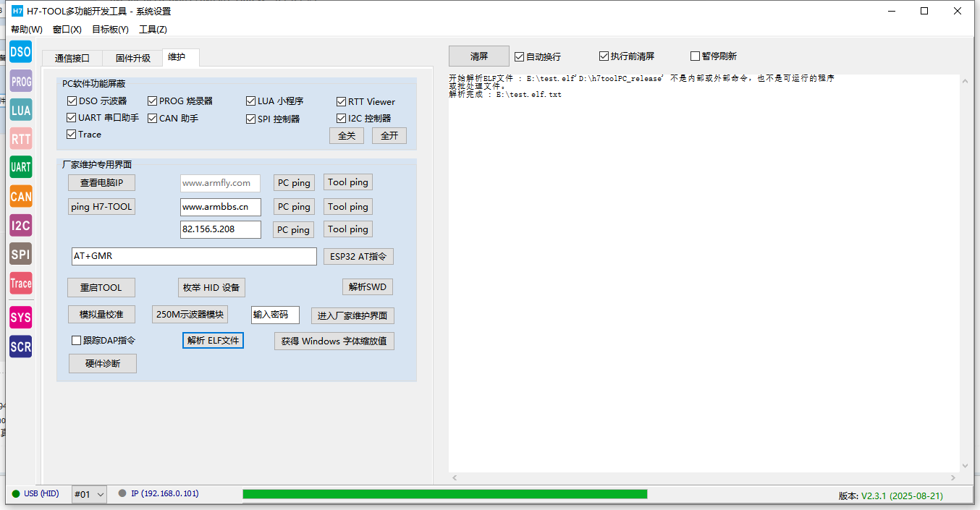Click the 解析SWD button
The image size is (980, 510).
(x=368, y=287)
